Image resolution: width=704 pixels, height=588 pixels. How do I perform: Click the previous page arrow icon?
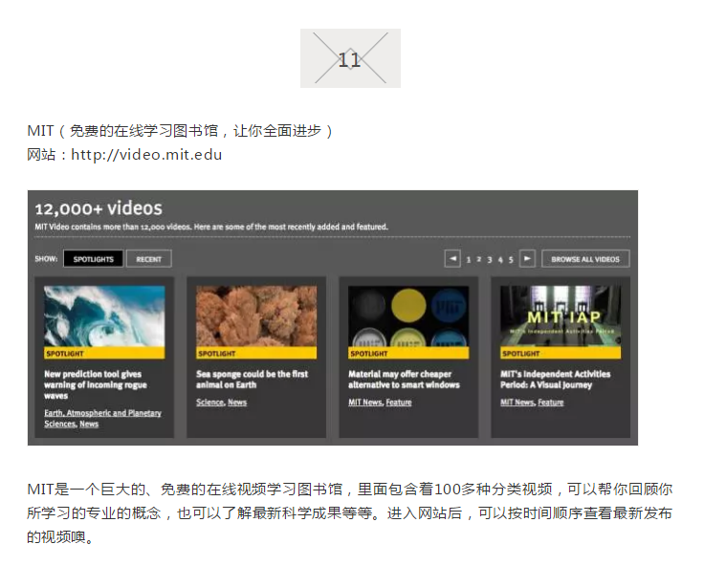coord(452,258)
